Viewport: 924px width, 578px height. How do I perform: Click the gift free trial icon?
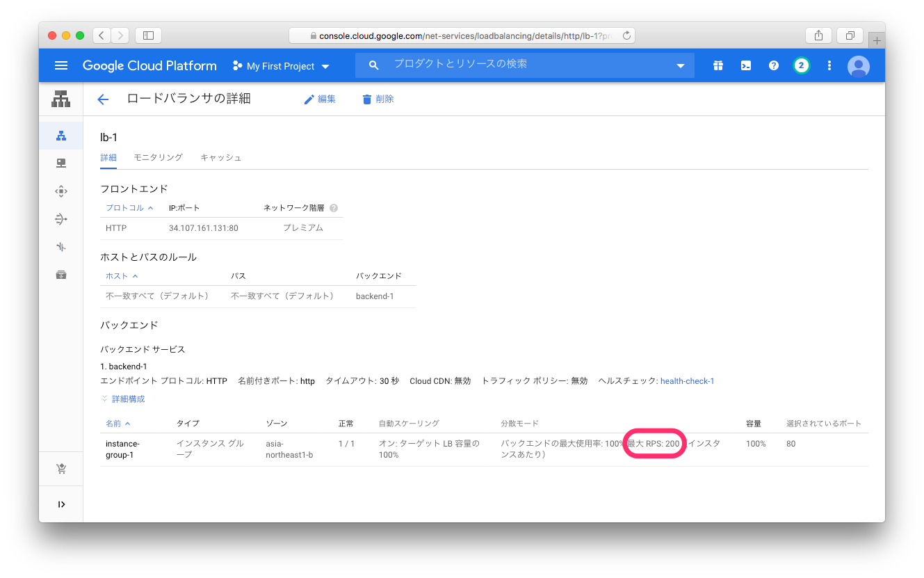tap(718, 65)
